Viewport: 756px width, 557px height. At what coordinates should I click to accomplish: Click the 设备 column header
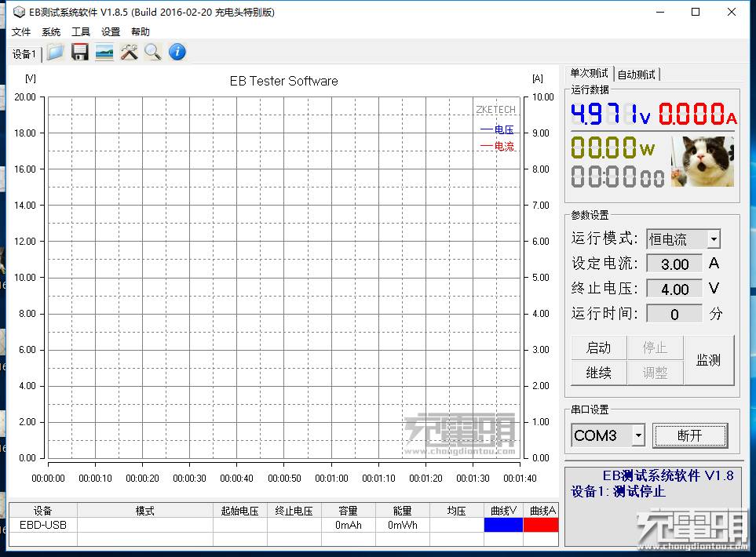43,511
